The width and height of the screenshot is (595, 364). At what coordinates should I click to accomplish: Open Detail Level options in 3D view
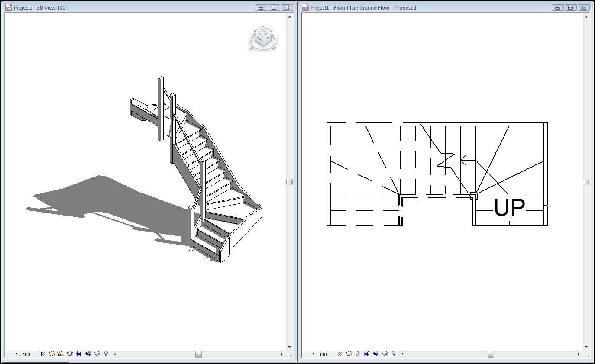[x=43, y=354]
